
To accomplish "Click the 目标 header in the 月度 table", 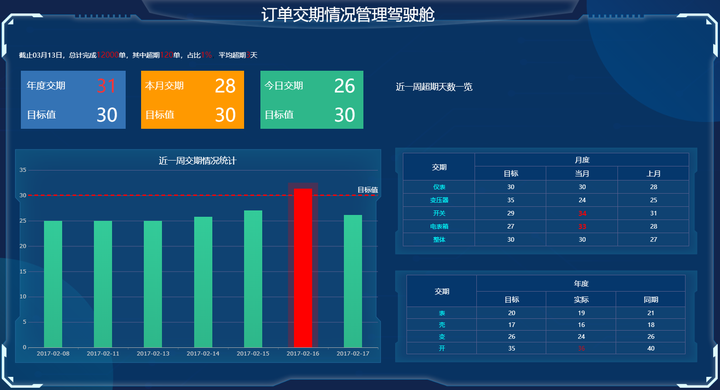I will coord(511,174).
